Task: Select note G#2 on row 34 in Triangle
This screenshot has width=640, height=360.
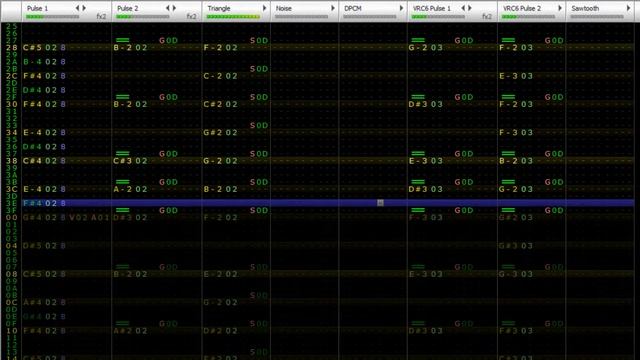Action: [213, 132]
